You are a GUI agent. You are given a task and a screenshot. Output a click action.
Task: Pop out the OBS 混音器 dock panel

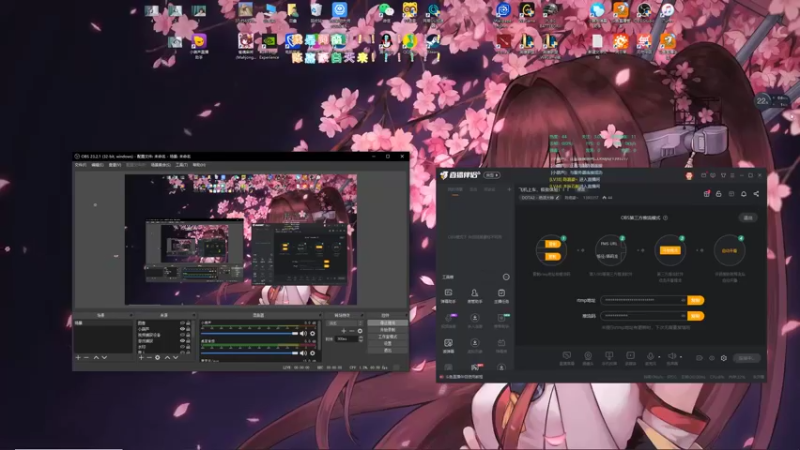[320, 315]
